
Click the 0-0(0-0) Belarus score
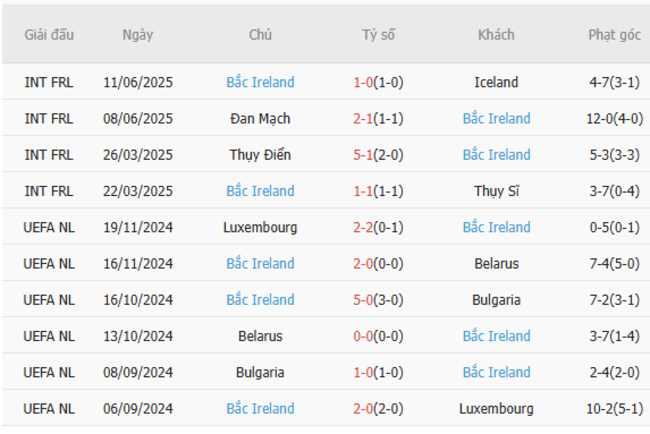click(378, 336)
